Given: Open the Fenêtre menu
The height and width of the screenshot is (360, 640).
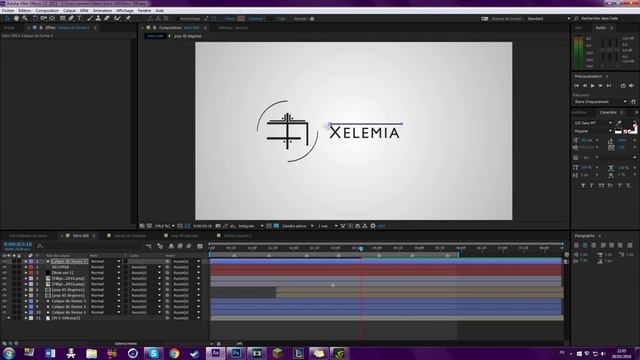Looking at the screenshot, I should [x=144, y=11].
